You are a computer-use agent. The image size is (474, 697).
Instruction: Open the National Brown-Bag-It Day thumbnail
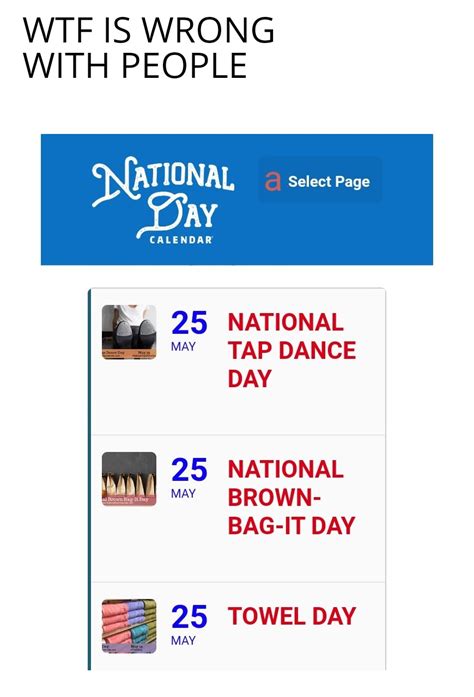tap(129, 479)
